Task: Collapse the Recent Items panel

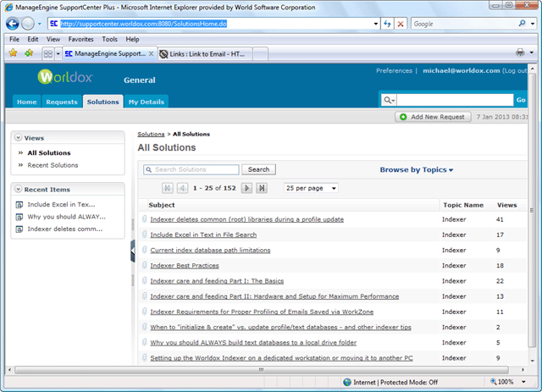Action: (19, 189)
